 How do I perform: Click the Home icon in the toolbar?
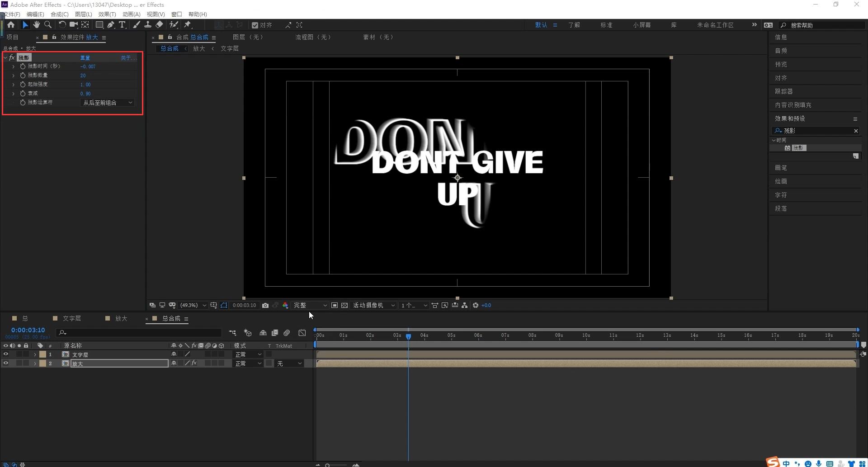[11, 25]
